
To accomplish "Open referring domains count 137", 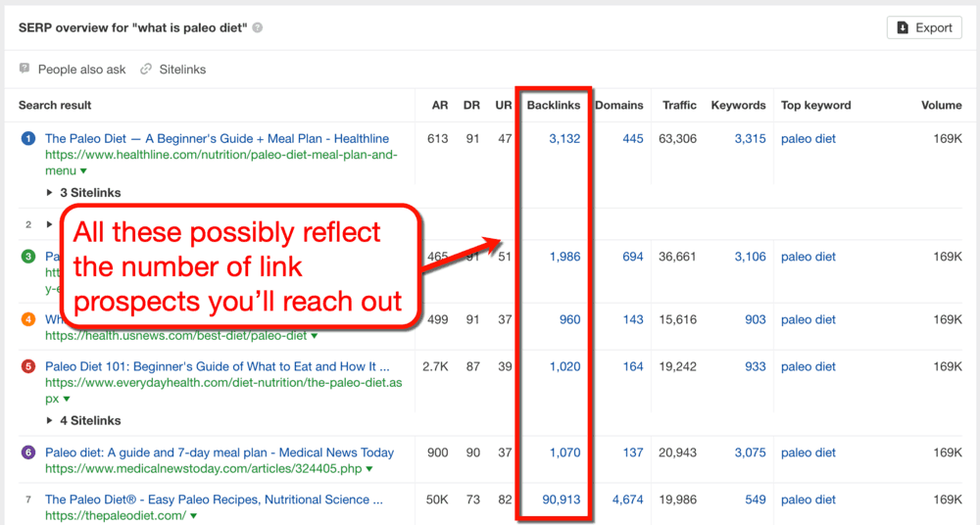I will [x=632, y=453].
